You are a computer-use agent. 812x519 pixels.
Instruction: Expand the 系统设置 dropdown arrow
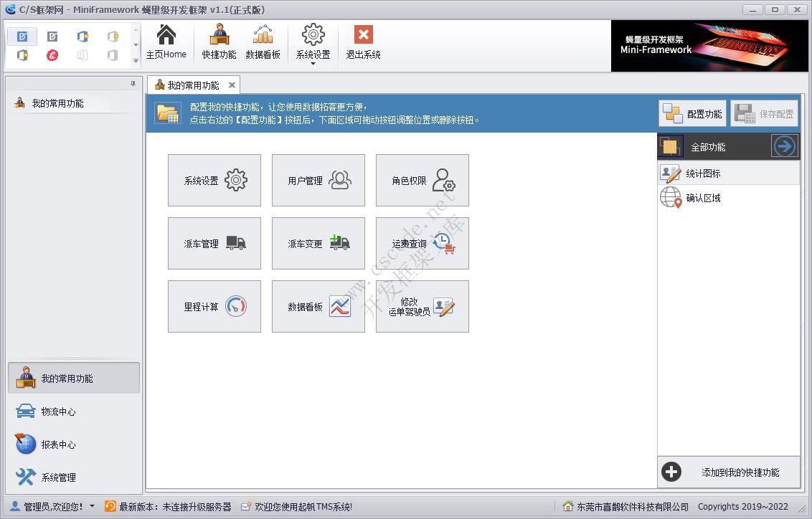point(313,63)
